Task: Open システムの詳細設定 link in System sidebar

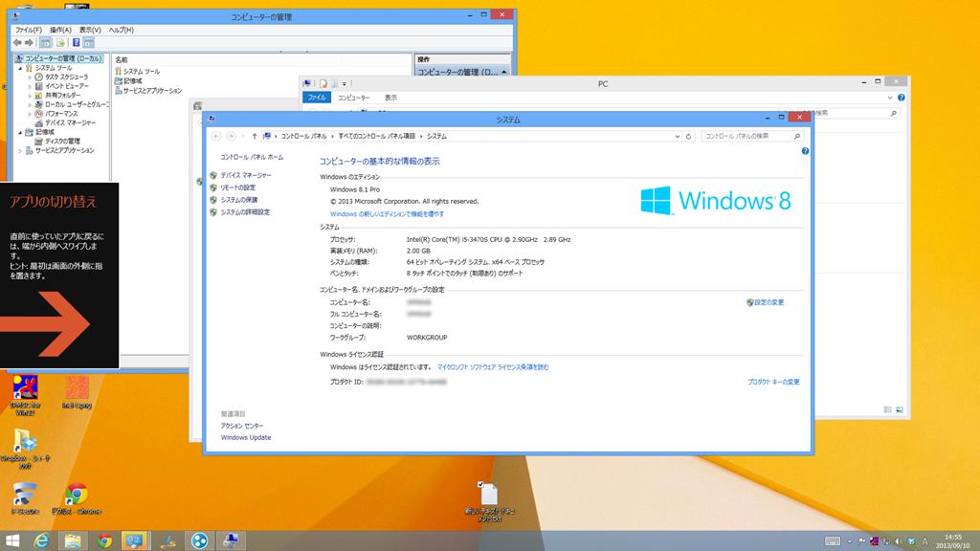Action: pos(245,212)
